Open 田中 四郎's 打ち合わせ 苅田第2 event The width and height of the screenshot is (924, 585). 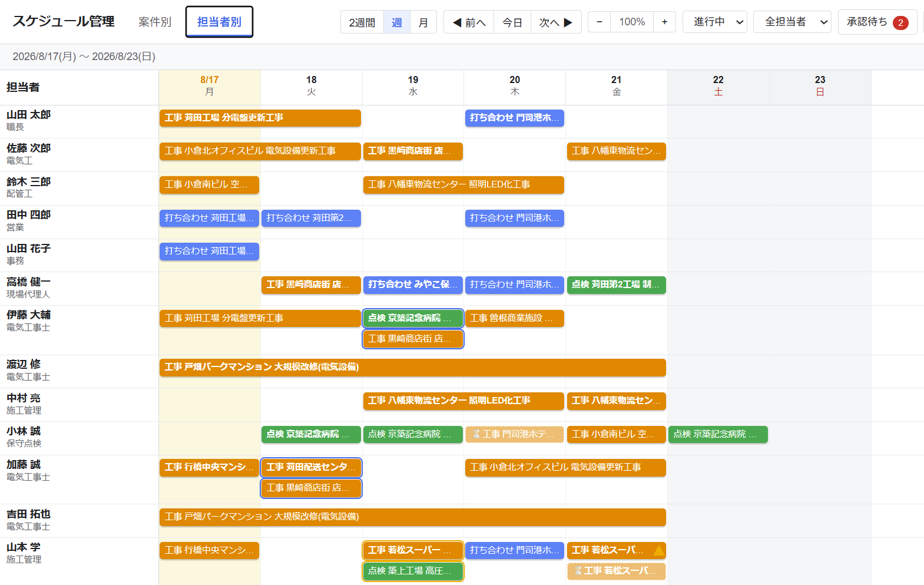(x=311, y=218)
